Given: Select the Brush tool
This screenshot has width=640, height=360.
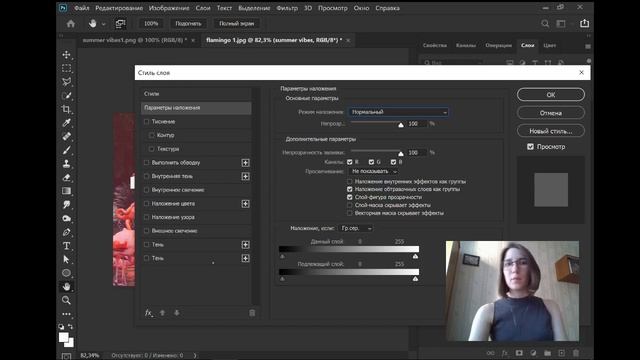Looking at the screenshot, I should tap(67, 150).
